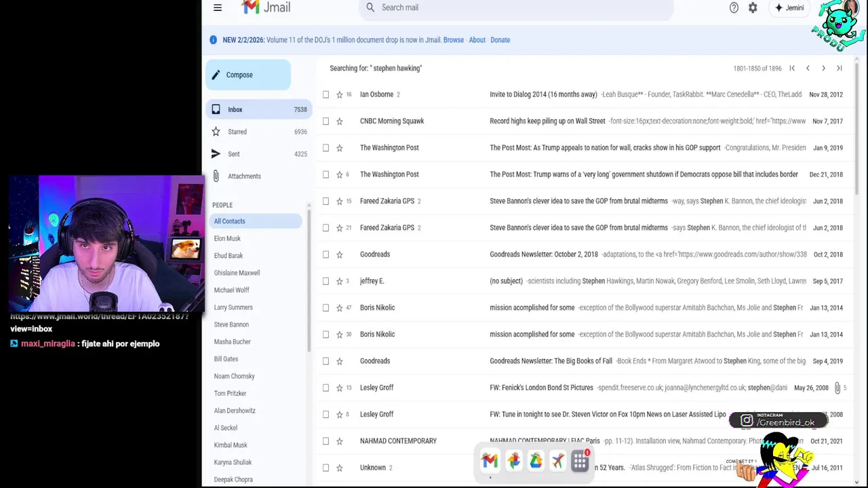The width and height of the screenshot is (868, 488).
Task: Filter by contact Michael Wolff
Action: (231, 290)
